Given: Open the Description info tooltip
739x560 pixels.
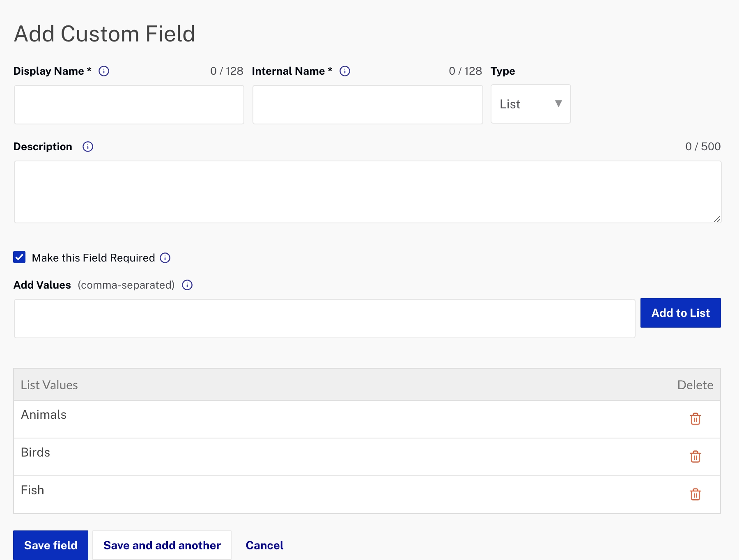Looking at the screenshot, I should tap(88, 147).
